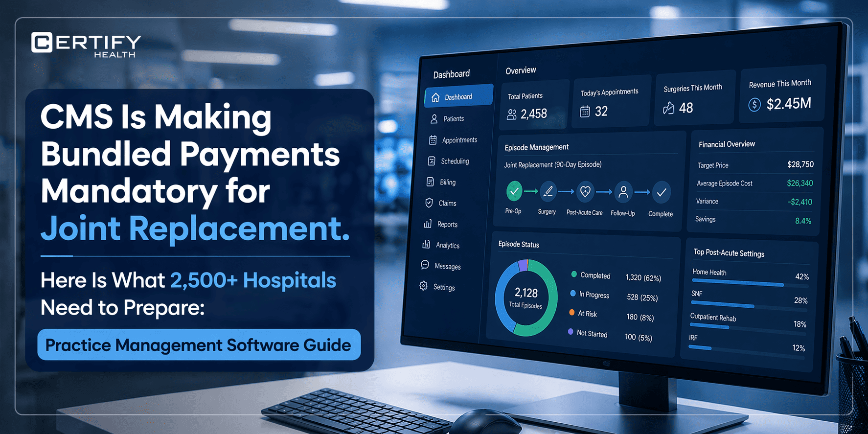Click the Today's Appointments calendar icon
868x434 pixels.
[585, 112]
